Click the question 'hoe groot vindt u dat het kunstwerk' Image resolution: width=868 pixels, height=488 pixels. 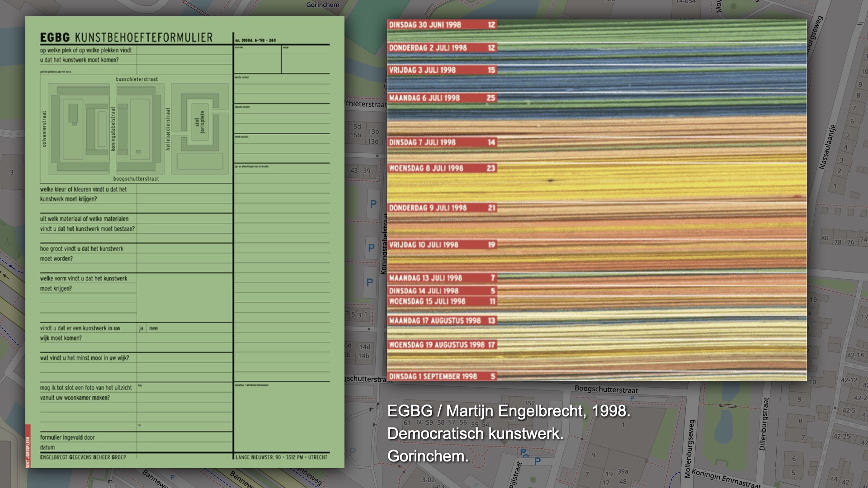coord(81,249)
